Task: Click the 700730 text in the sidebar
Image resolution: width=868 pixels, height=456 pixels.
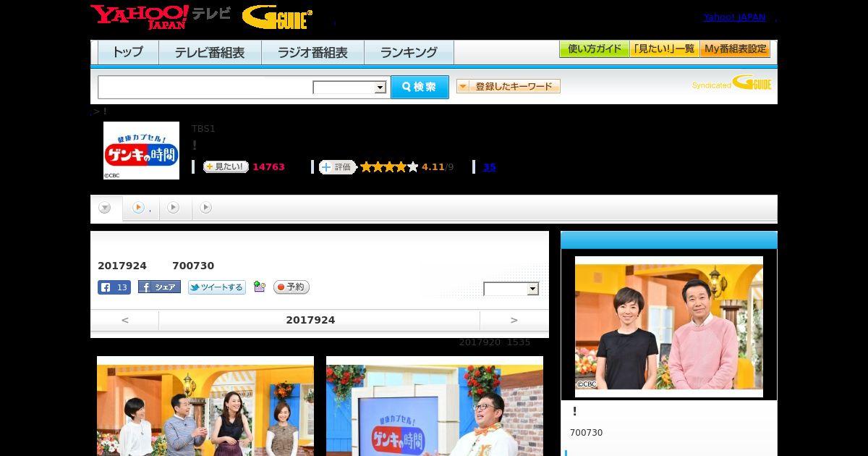Action: point(586,433)
